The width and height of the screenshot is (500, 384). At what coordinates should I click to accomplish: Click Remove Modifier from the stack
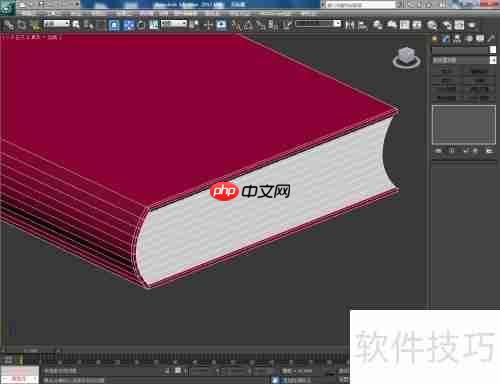pos(476,151)
